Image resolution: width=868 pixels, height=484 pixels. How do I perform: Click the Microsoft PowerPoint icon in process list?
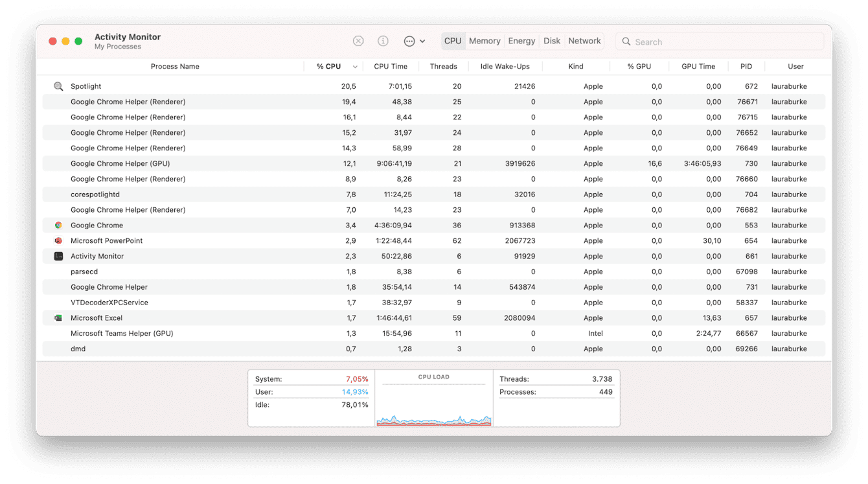point(58,240)
